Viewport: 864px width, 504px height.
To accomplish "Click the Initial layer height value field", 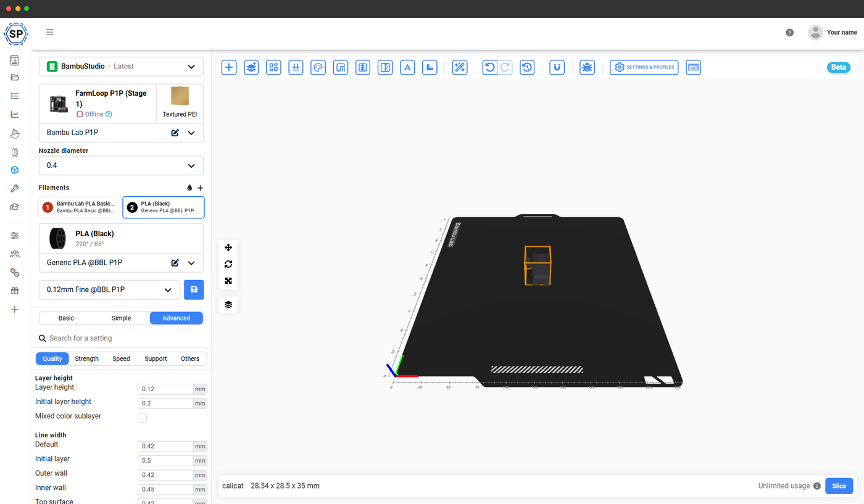I will 165,403.
